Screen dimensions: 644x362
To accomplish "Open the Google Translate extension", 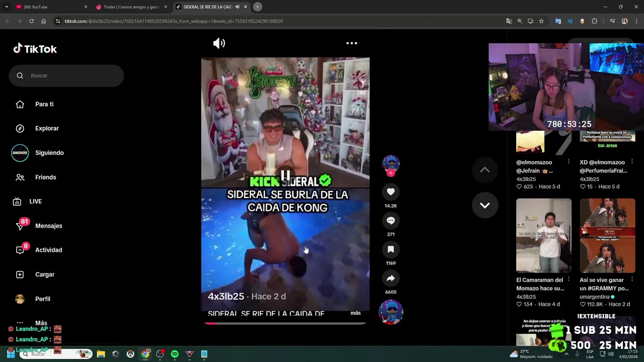I will click(558, 21).
